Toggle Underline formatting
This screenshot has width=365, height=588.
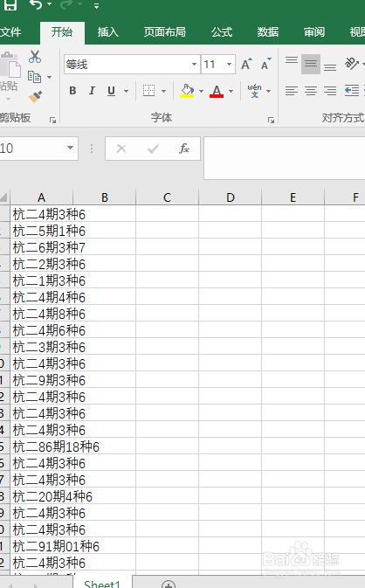[111, 91]
